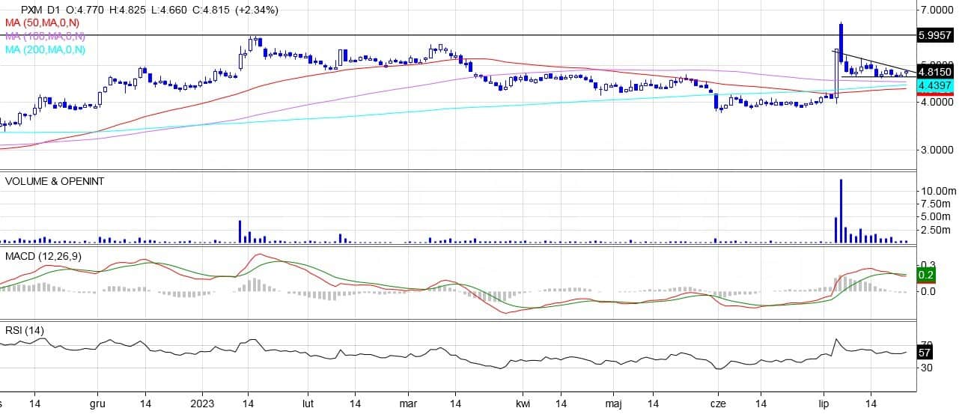Click the 4.4397 moving average price tag
Screen dimensions: 980x414
point(935,86)
